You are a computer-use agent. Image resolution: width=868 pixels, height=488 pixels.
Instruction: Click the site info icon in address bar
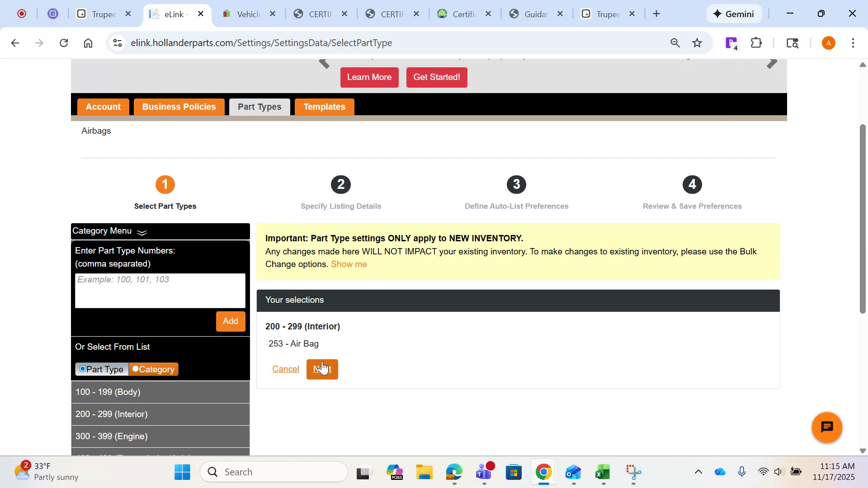click(x=118, y=42)
